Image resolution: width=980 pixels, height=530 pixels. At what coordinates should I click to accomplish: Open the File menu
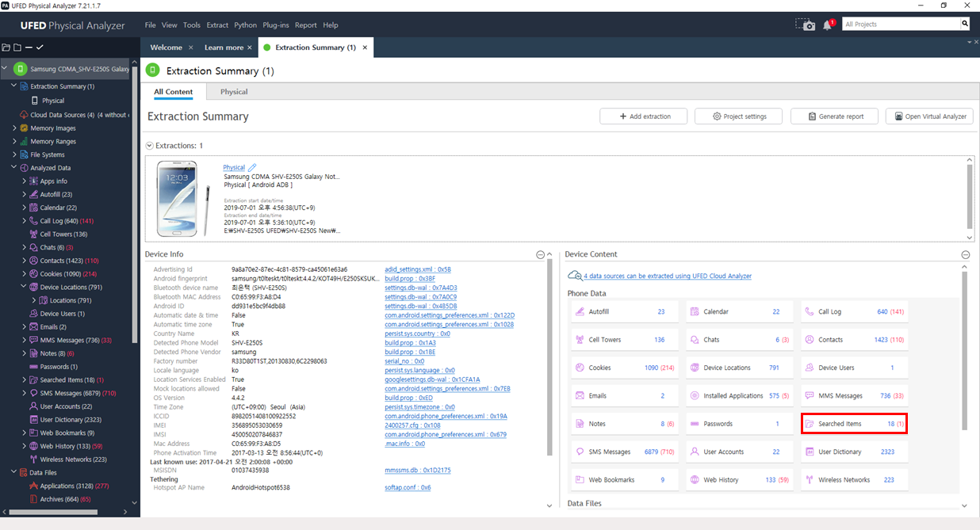[x=151, y=25]
